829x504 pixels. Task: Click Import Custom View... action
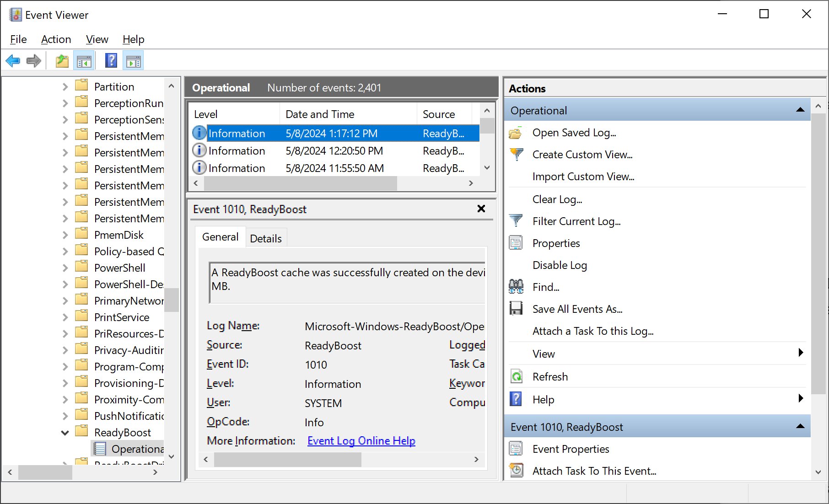tap(583, 177)
